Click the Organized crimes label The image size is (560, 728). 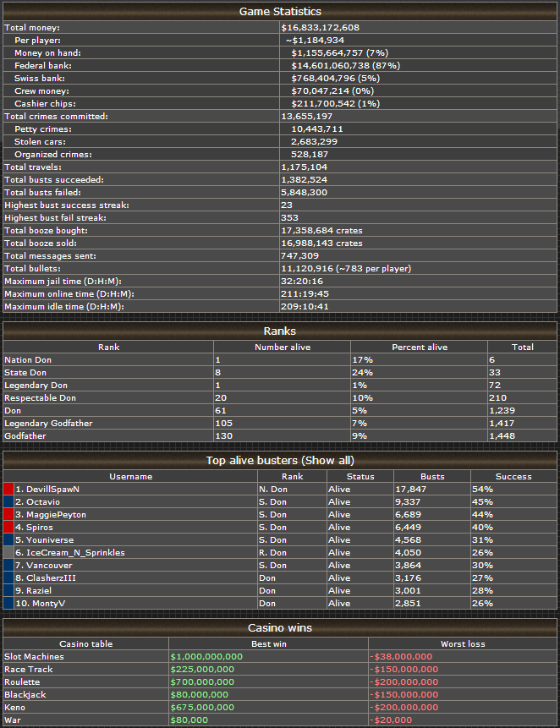click(53, 155)
